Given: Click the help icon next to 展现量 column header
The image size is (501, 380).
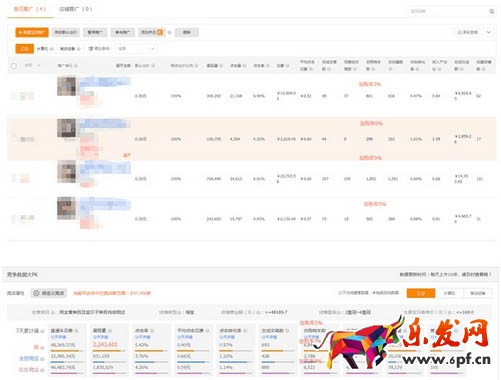Looking at the screenshot, I should pyautogui.click(x=221, y=66).
